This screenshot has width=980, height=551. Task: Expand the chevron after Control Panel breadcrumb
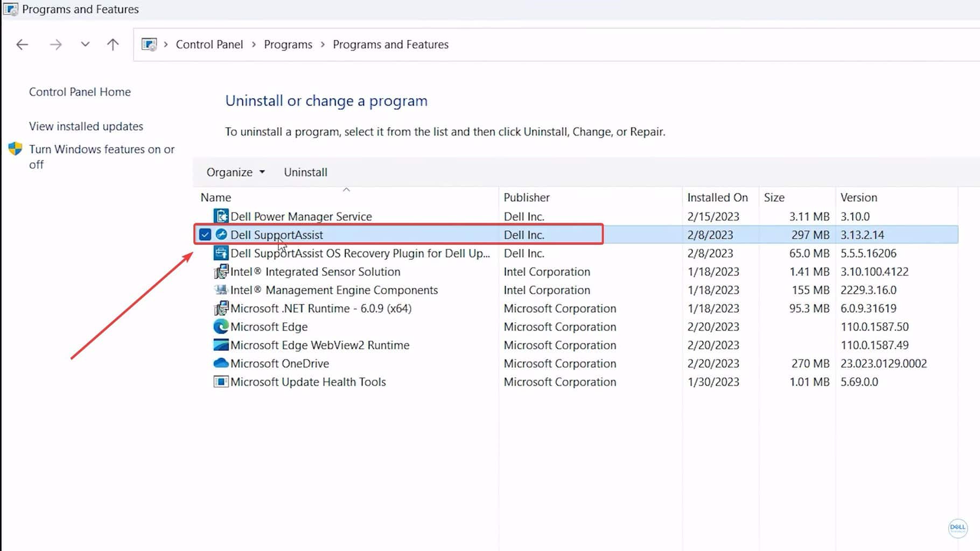tap(254, 45)
